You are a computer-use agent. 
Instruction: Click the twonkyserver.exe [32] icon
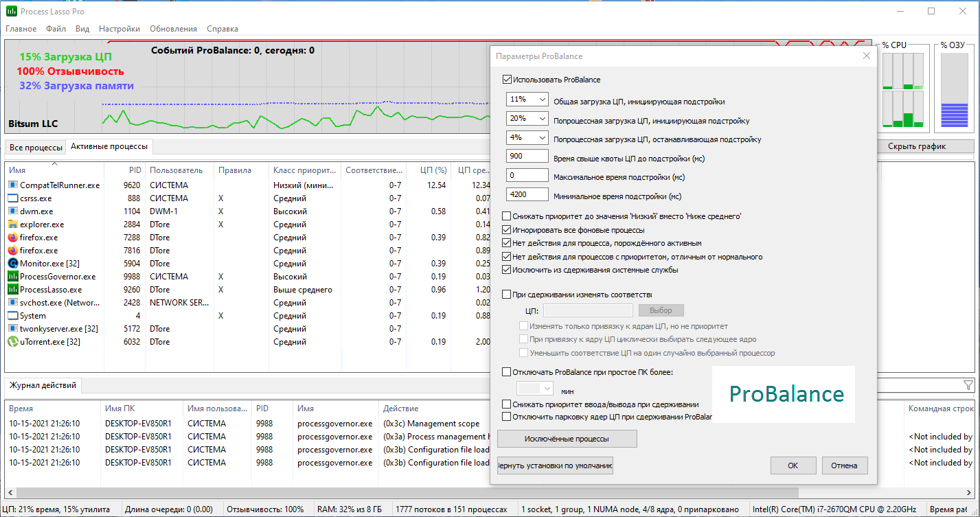tap(13, 329)
